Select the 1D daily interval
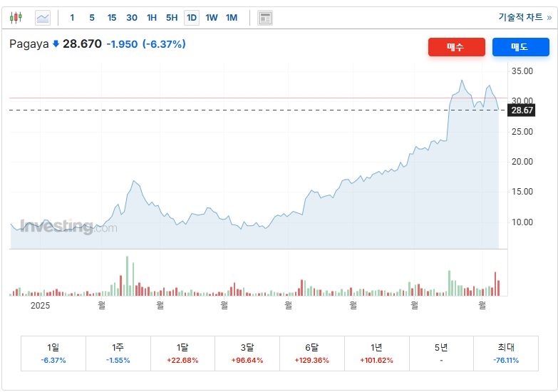Screen dimensions: 558x392 (192, 17)
